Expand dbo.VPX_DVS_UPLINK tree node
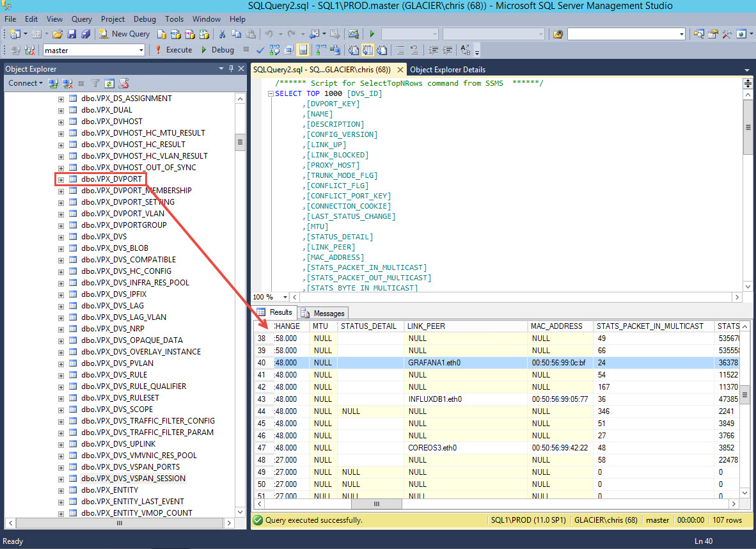 click(x=61, y=445)
